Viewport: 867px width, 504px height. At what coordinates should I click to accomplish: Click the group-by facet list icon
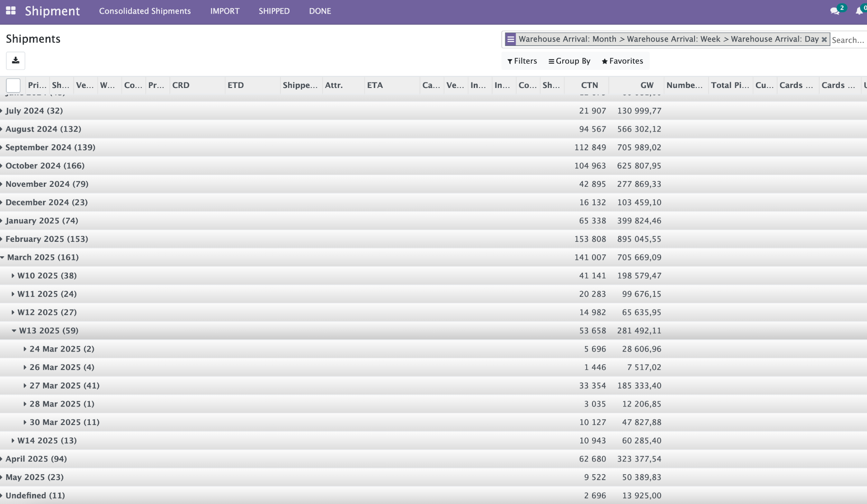point(510,39)
